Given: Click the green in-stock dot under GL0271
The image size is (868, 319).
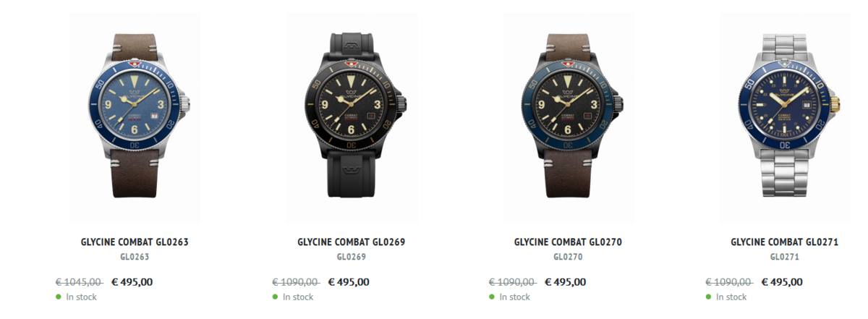Looking at the screenshot, I should (x=708, y=297).
